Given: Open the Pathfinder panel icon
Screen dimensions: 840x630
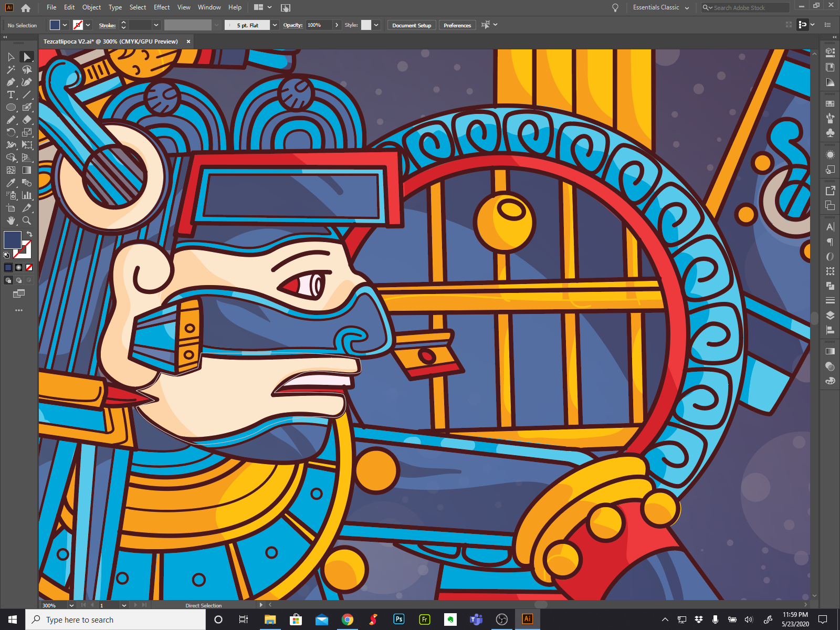Looking at the screenshot, I should [x=830, y=286].
